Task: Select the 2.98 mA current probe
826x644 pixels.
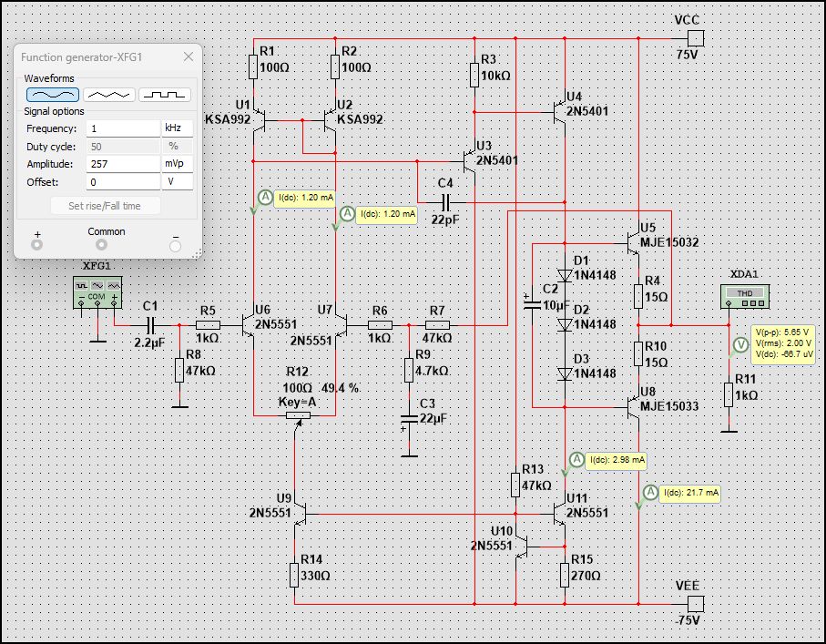Action: (x=576, y=460)
